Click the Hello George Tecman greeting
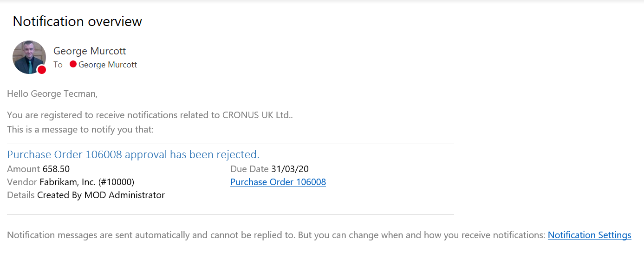The width and height of the screenshot is (644, 253). click(x=52, y=94)
